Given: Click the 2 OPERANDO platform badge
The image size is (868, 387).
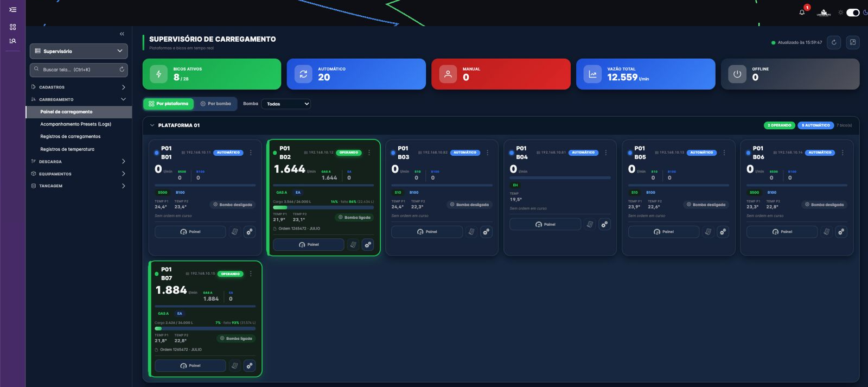Looking at the screenshot, I should [x=780, y=125].
